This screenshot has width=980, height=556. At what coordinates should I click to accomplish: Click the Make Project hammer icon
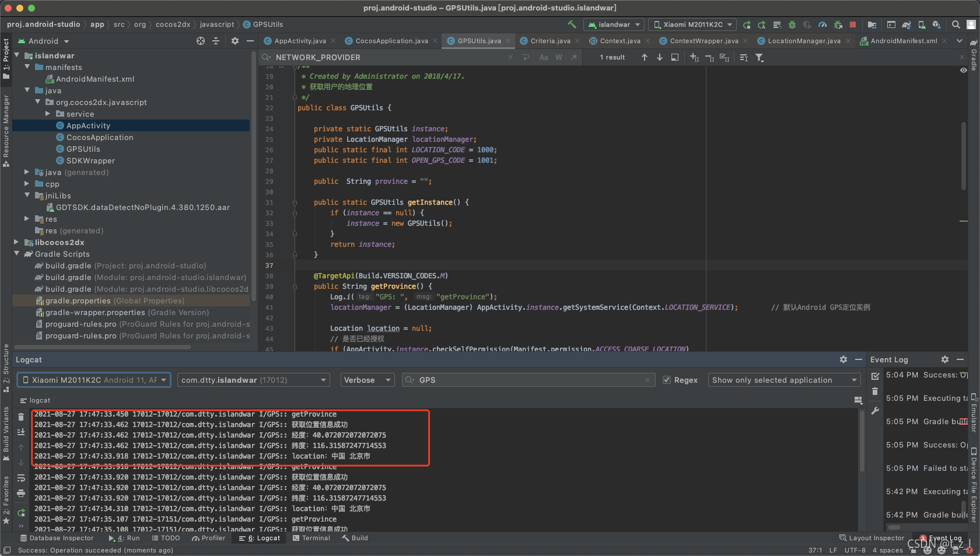572,25
